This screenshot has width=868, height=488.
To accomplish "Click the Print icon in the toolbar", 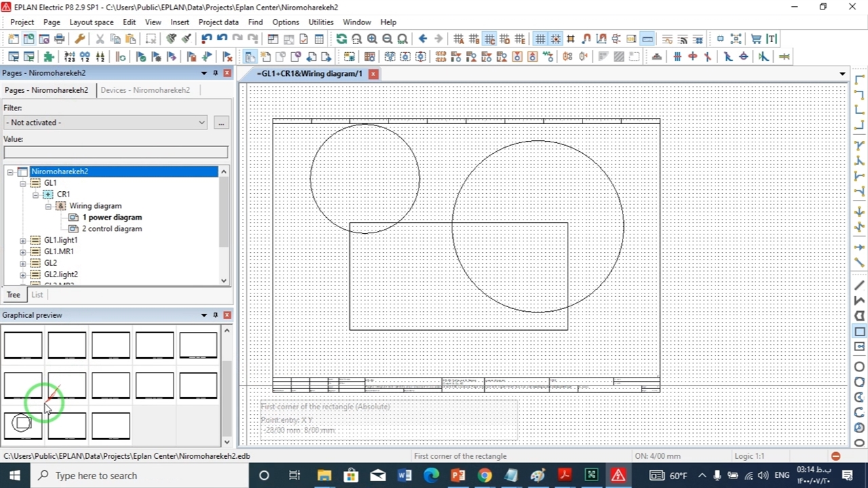I will 60,39.
